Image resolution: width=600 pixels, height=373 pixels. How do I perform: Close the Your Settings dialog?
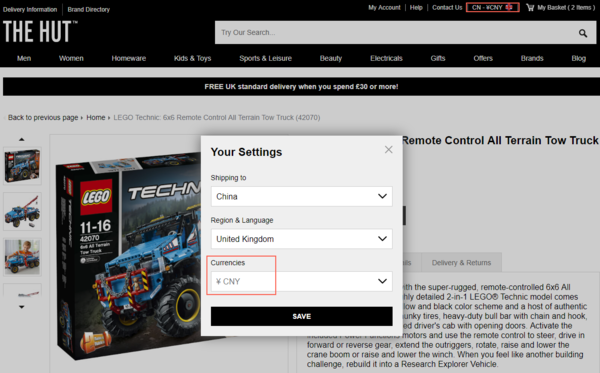[x=388, y=150]
